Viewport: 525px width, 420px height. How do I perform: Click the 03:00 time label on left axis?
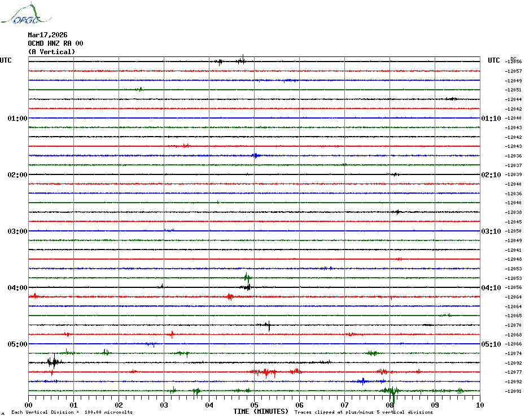pyautogui.click(x=17, y=231)
